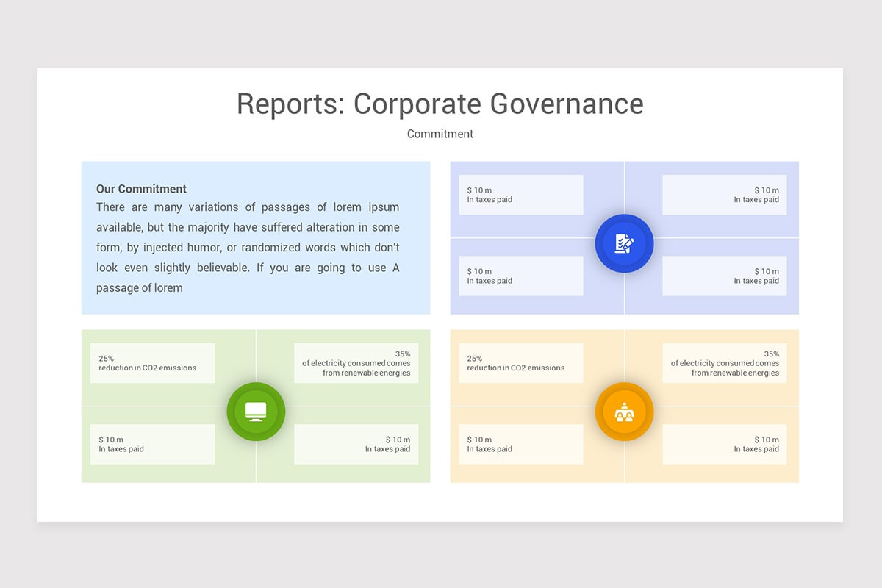This screenshot has width=882, height=588.
Task: Click the Commitment subtitle text
Action: click(440, 134)
